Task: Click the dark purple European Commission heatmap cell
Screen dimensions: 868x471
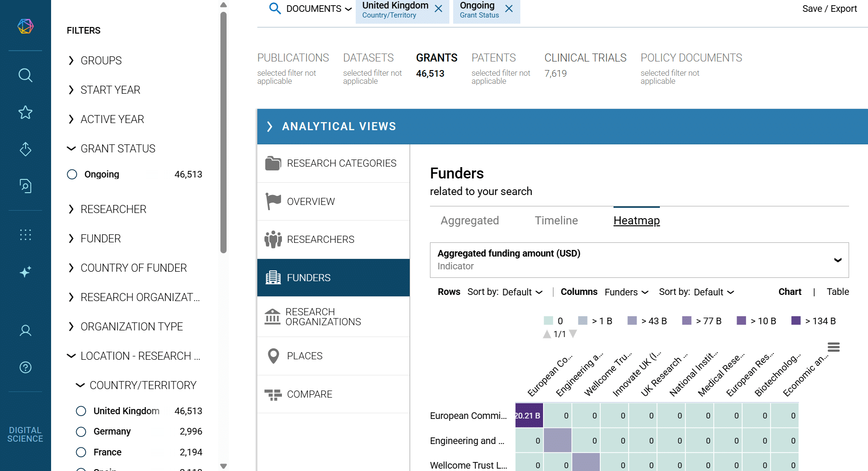Action: (529, 416)
